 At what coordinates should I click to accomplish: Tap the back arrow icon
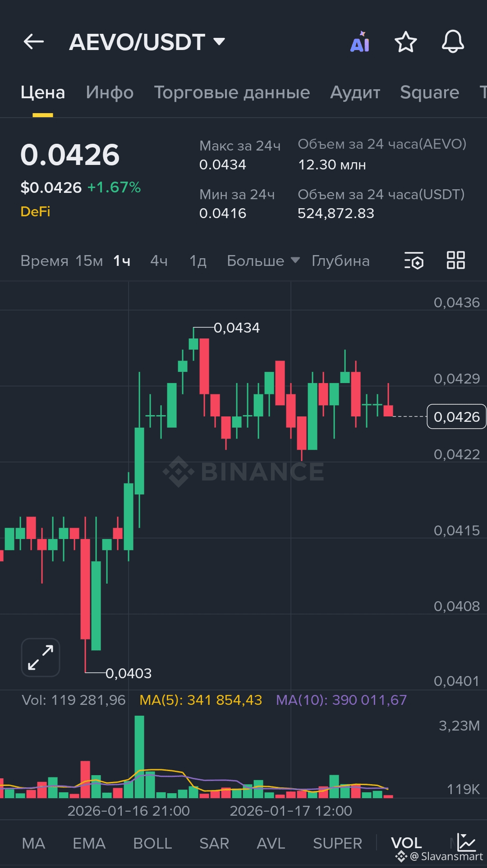tap(34, 42)
